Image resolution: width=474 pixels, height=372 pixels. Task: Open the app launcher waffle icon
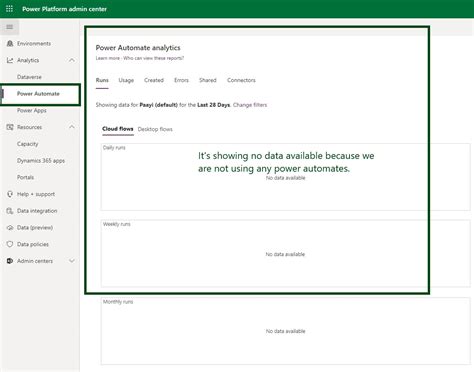[9, 9]
